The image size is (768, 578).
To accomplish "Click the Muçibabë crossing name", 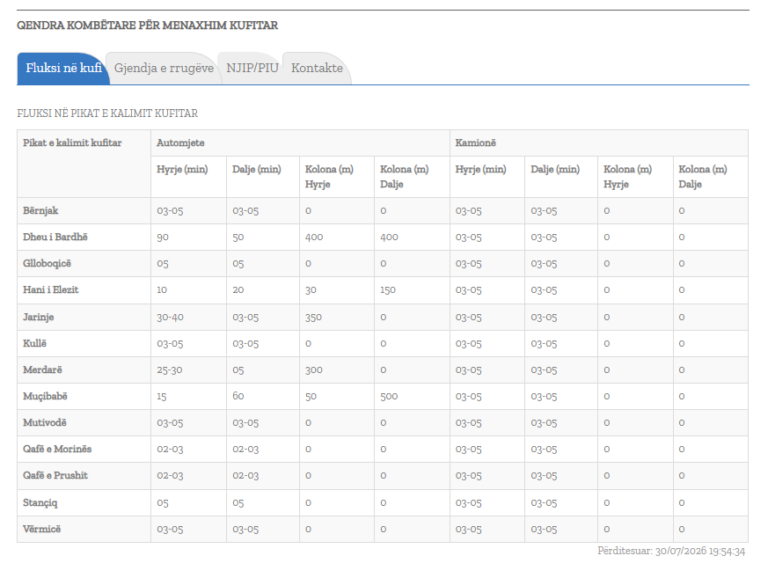I will coord(45,396).
